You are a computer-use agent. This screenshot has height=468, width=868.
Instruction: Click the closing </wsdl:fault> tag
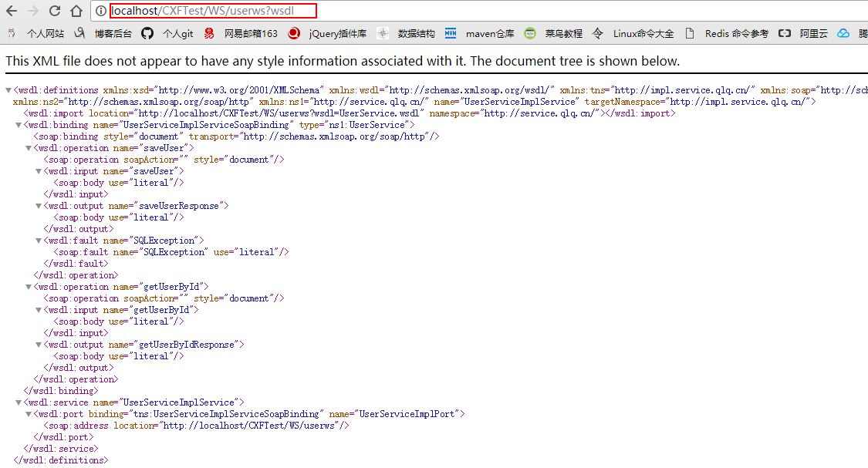point(76,264)
